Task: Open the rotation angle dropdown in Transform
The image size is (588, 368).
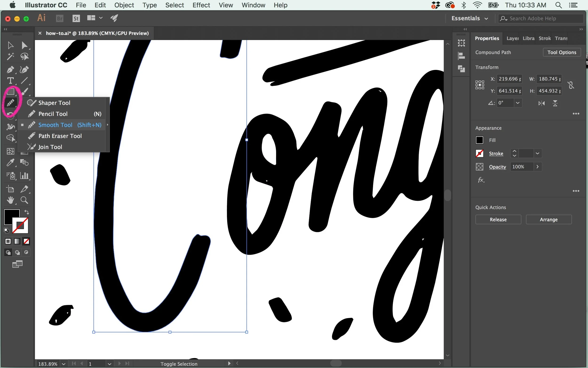Action: [x=518, y=103]
